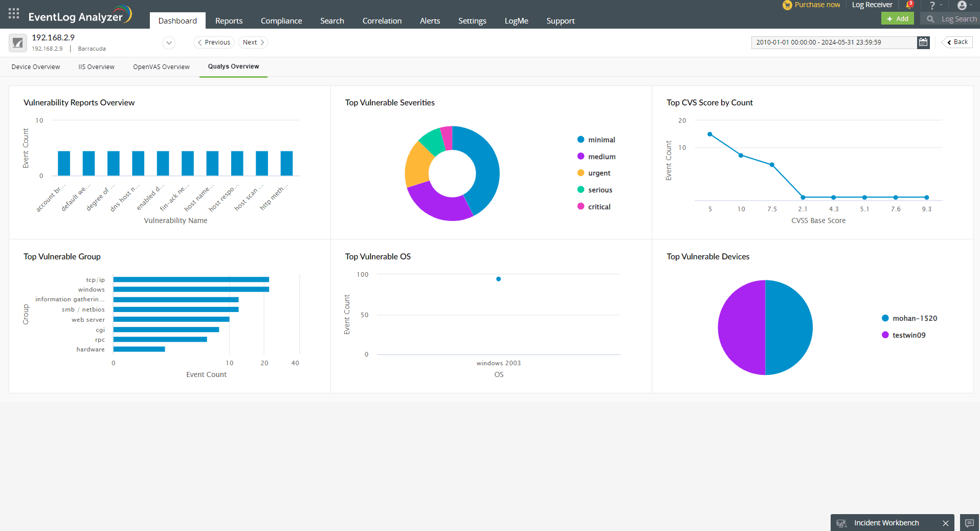Click the windows 2003 data point

coord(499,279)
